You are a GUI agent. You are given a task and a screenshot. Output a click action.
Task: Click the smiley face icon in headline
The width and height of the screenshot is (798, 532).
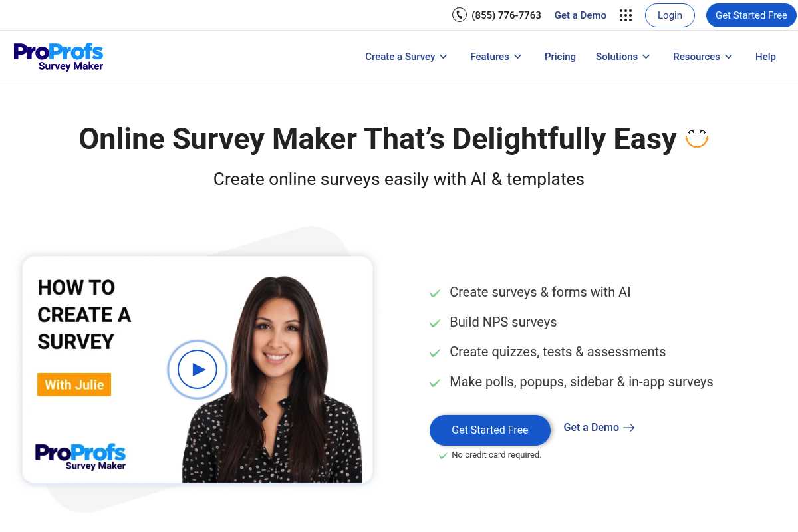click(697, 138)
